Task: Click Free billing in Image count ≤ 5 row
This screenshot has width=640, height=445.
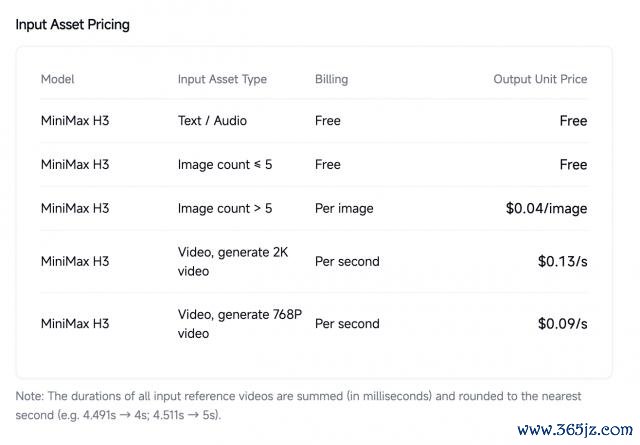Action: [328, 165]
